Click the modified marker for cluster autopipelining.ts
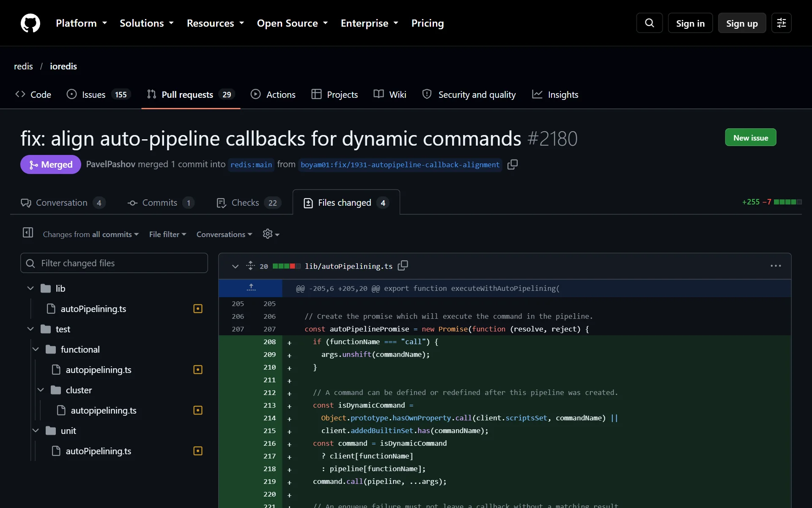Screen dimensions: 812x508 click(198, 410)
